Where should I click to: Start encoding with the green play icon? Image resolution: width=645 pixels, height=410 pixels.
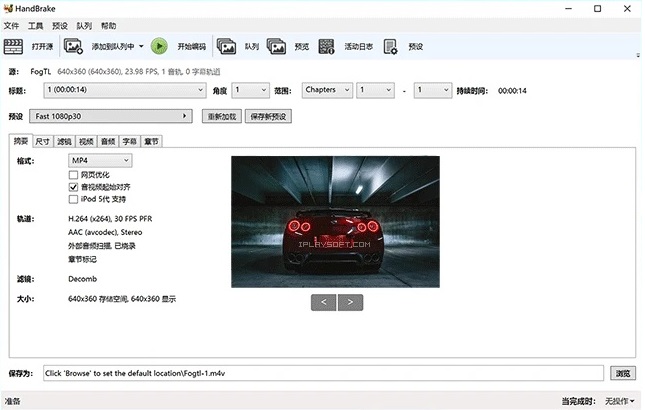click(159, 46)
